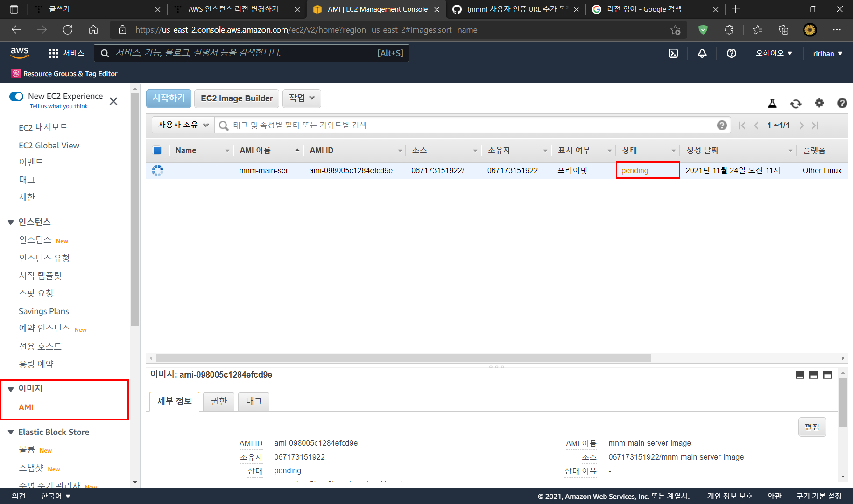
Task: Collapse the Elastic Block Store section
Action: (x=11, y=432)
